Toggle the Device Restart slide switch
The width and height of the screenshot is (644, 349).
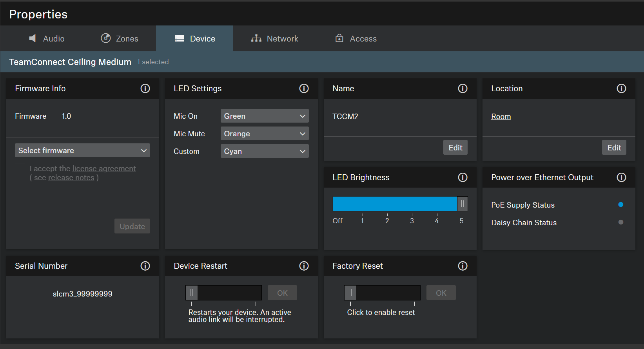pyautogui.click(x=192, y=293)
